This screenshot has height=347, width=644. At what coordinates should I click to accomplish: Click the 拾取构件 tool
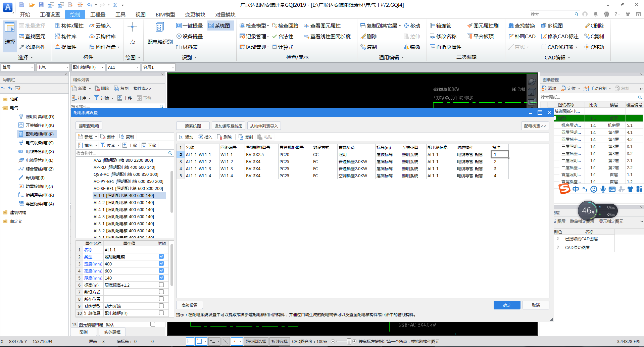click(32, 47)
